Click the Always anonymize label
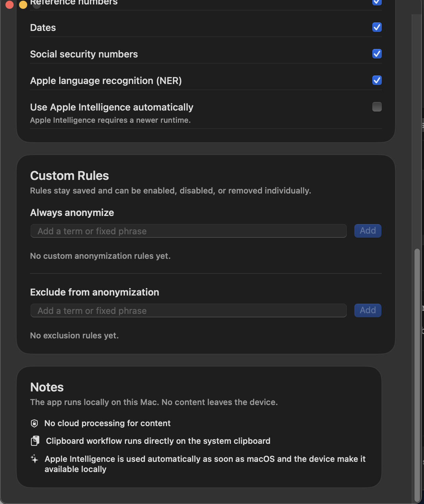 coord(72,213)
